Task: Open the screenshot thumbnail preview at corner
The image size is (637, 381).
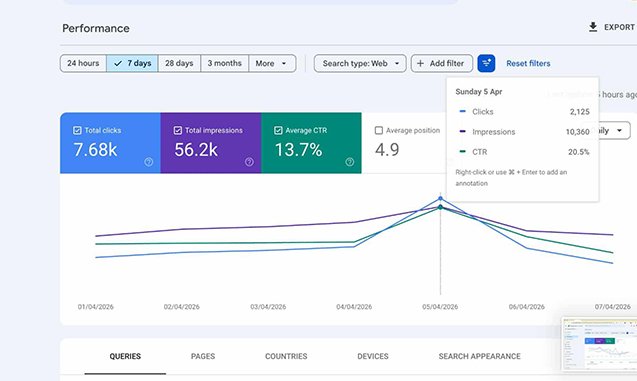Action: (599, 345)
